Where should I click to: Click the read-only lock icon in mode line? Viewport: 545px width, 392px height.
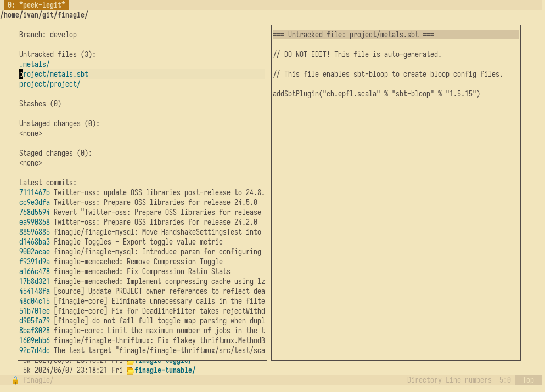click(15, 380)
